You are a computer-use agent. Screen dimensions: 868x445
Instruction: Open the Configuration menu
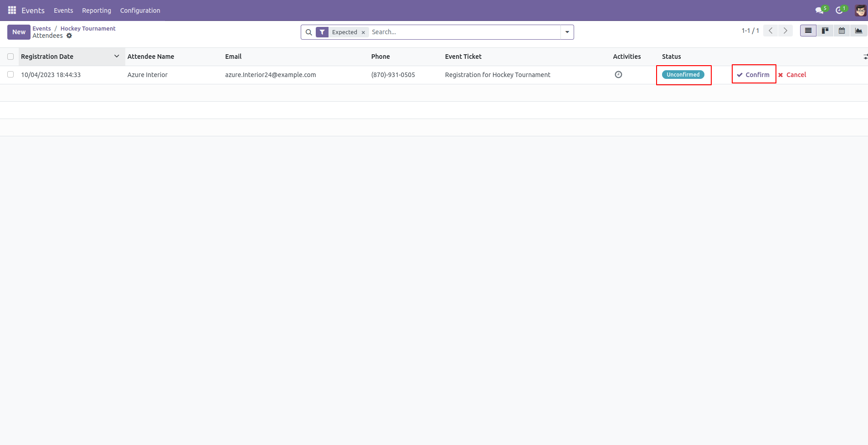pyautogui.click(x=140, y=10)
